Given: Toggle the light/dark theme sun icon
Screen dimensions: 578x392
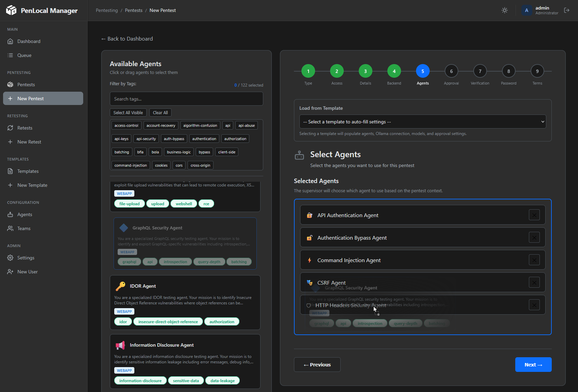Looking at the screenshot, I should click(x=505, y=10).
